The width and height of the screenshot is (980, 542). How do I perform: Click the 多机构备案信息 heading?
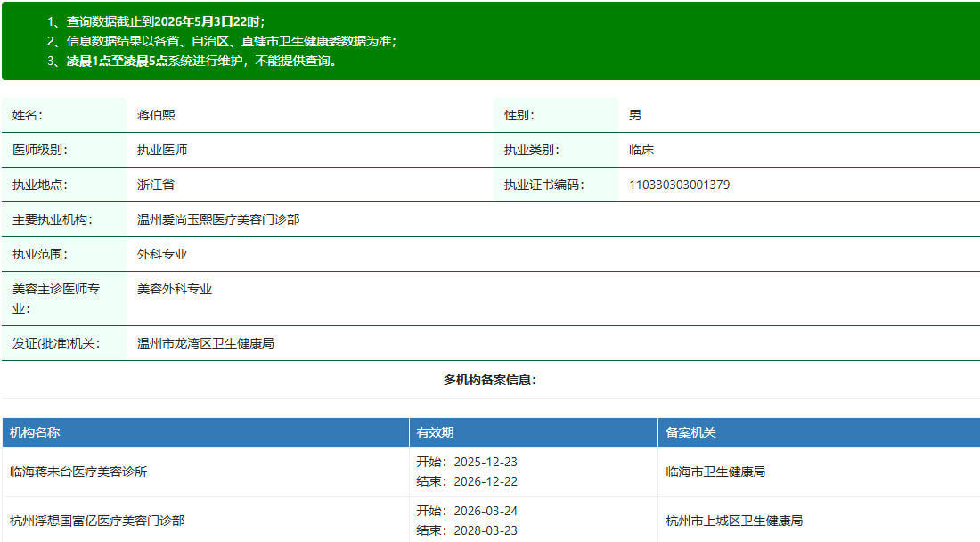pyautogui.click(x=490, y=380)
